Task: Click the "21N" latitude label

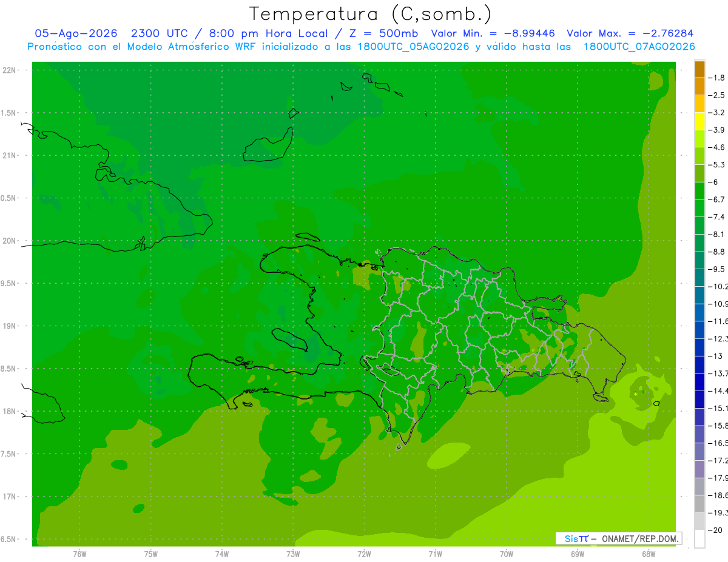Action: [x=9, y=156]
